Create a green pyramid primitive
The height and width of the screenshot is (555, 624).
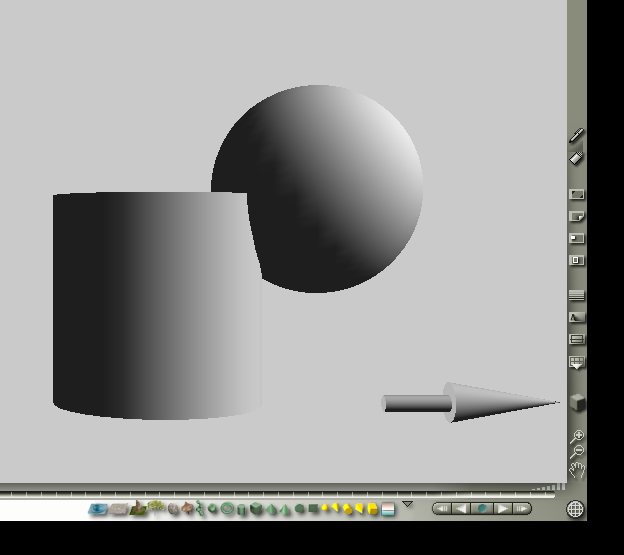(271, 509)
